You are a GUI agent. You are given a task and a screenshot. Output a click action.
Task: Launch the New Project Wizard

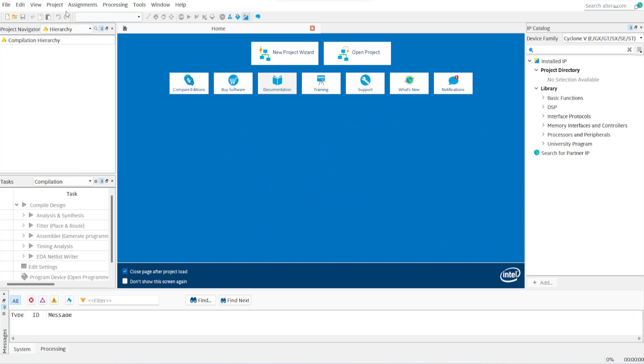click(x=285, y=53)
